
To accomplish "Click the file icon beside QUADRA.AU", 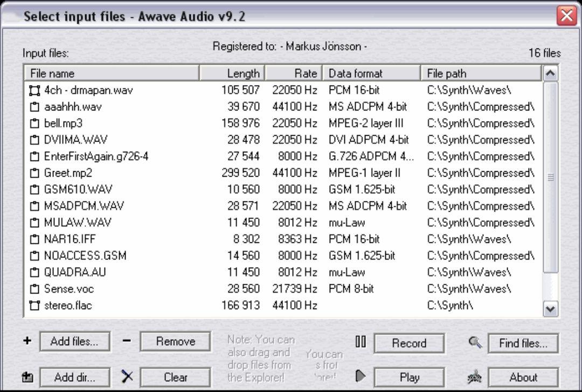I will click(34, 272).
